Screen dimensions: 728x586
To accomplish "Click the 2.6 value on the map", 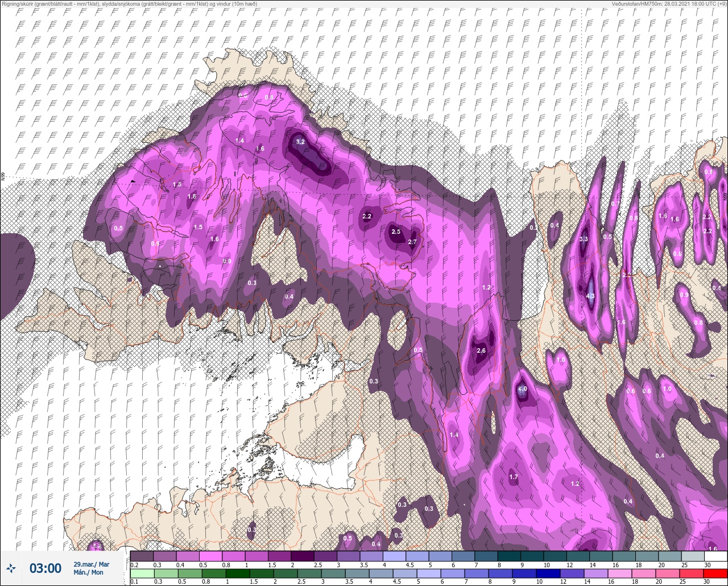I will pos(481,350).
